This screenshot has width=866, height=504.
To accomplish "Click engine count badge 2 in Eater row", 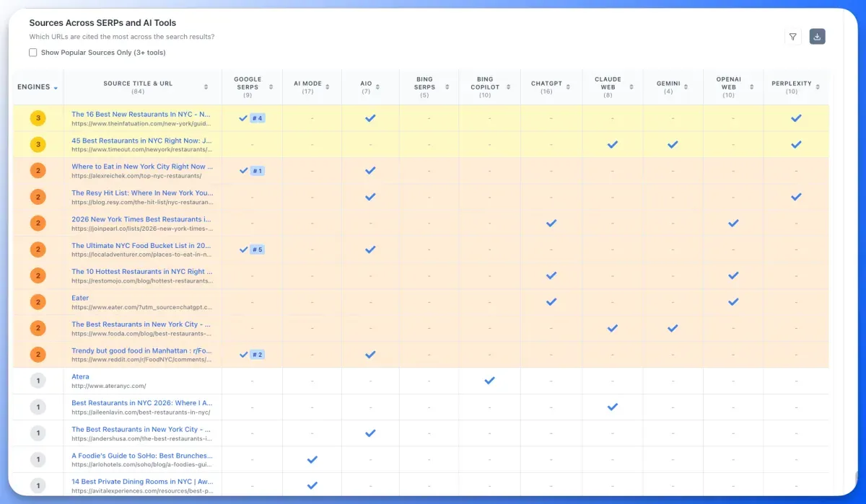I will 38,302.
